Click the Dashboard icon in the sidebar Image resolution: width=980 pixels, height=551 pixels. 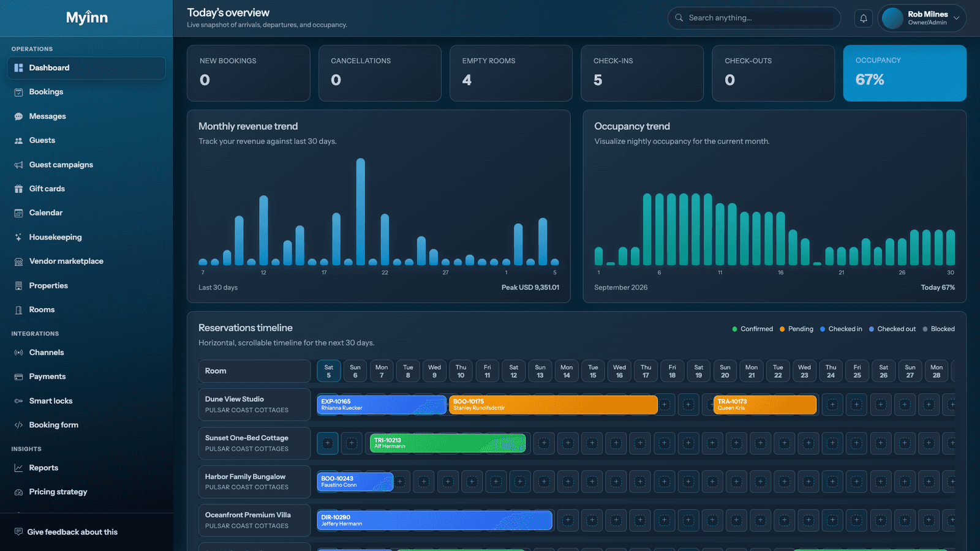point(18,68)
